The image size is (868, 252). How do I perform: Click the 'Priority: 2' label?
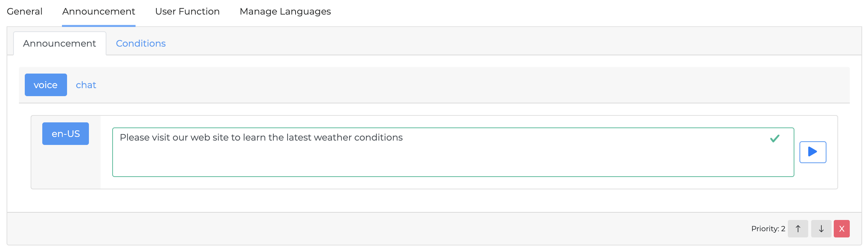[768, 229]
